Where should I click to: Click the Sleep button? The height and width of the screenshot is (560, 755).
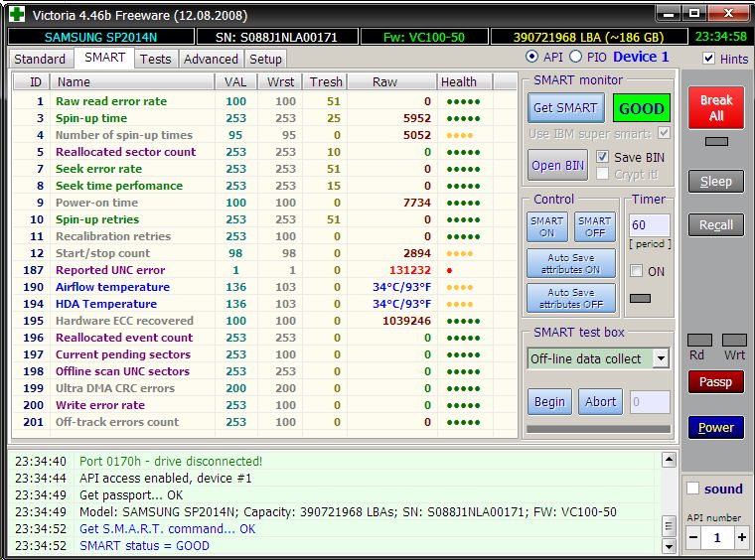[716, 182]
